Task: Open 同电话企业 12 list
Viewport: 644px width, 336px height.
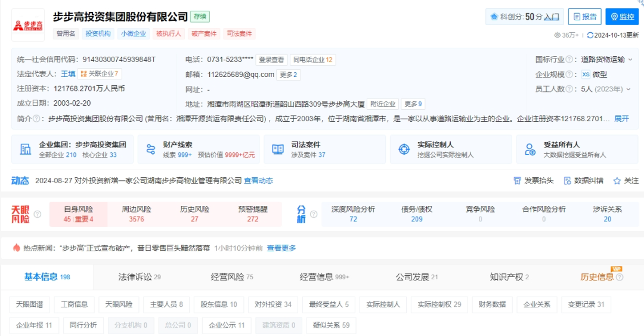Action: pyautogui.click(x=312, y=60)
